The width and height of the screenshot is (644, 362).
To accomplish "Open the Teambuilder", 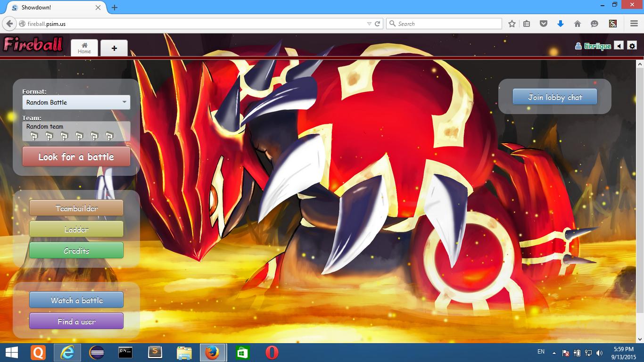I will point(76,208).
